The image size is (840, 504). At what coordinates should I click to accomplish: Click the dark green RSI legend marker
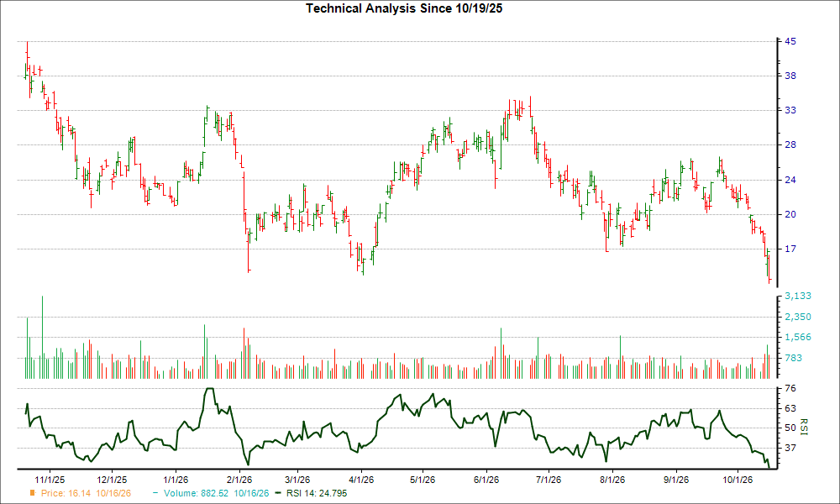pyautogui.click(x=277, y=493)
